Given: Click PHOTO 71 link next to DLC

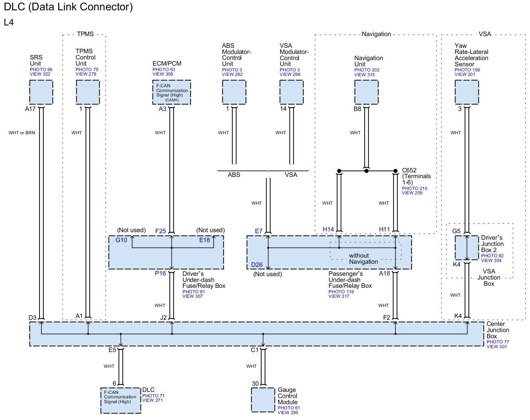Looking at the screenshot, I should [153, 396].
